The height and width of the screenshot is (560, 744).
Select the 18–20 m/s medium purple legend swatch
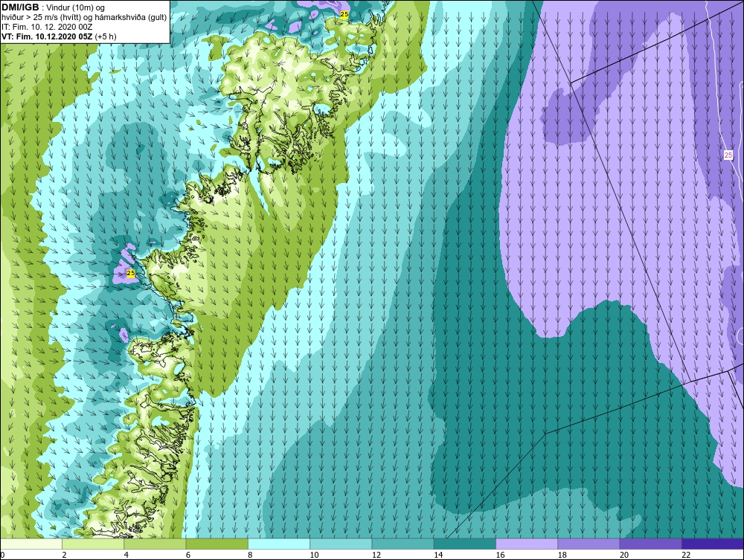(589, 544)
